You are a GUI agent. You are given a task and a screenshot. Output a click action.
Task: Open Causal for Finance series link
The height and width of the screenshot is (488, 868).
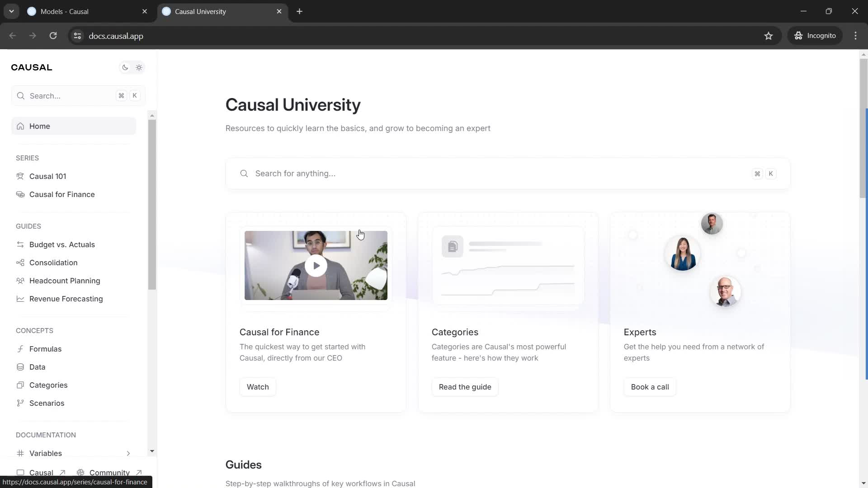point(62,194)
